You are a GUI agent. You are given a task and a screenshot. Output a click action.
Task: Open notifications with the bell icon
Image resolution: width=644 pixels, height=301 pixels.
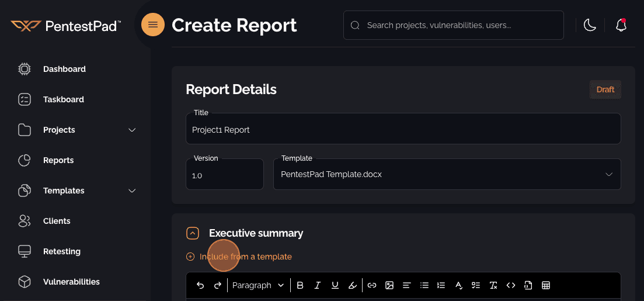point(621,25)
